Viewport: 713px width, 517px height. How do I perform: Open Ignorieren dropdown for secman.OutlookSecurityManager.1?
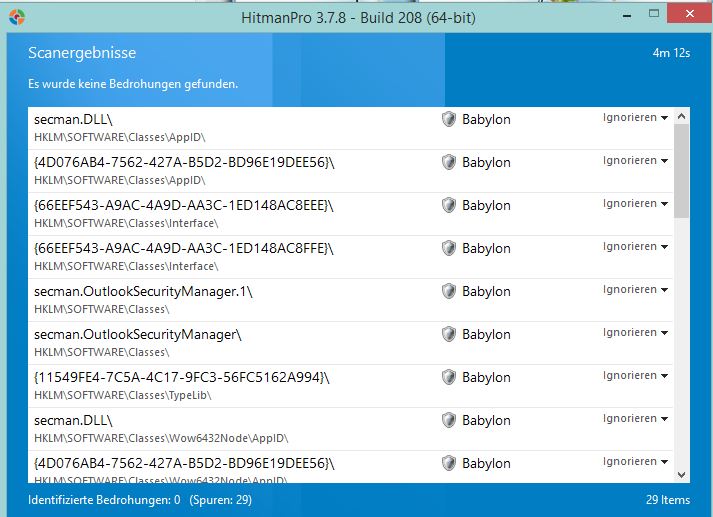click(635, 289)
